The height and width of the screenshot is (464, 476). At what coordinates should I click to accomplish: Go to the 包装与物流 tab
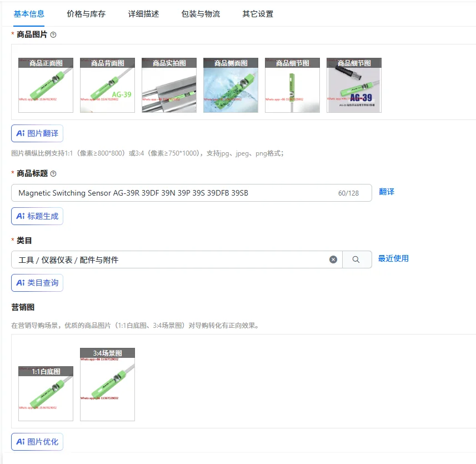[201, 14]
